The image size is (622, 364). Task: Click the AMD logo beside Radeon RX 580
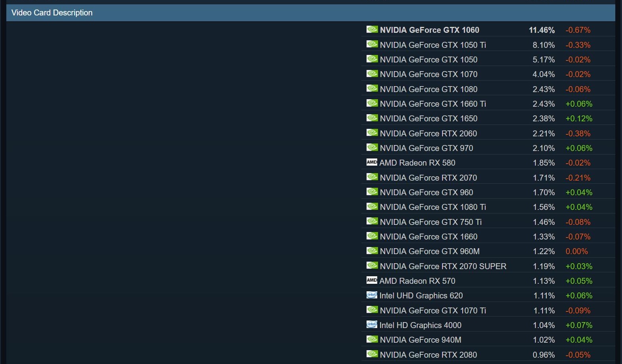[x=372, y=162]
